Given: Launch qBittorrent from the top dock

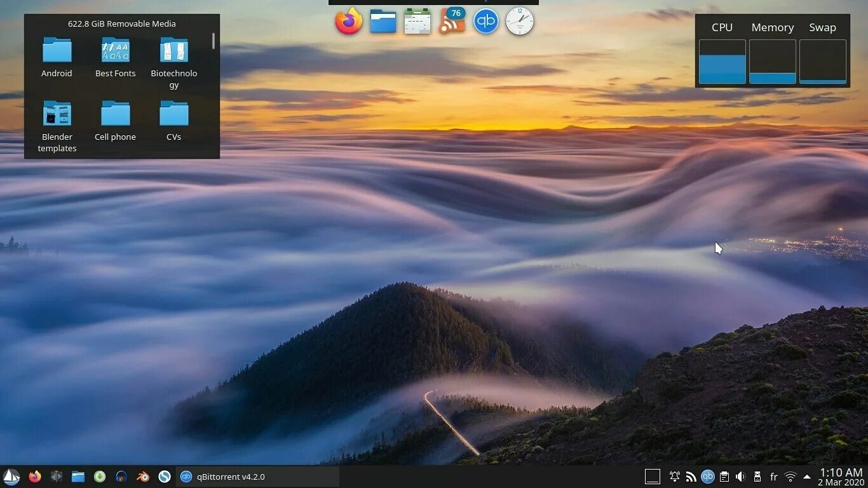Looking at the screenshot, I should pos(486,22).
